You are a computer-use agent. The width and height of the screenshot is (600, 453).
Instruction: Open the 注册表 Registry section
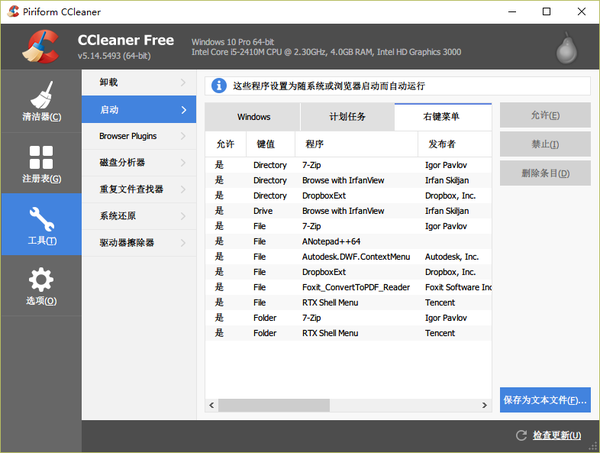point(41,163)
